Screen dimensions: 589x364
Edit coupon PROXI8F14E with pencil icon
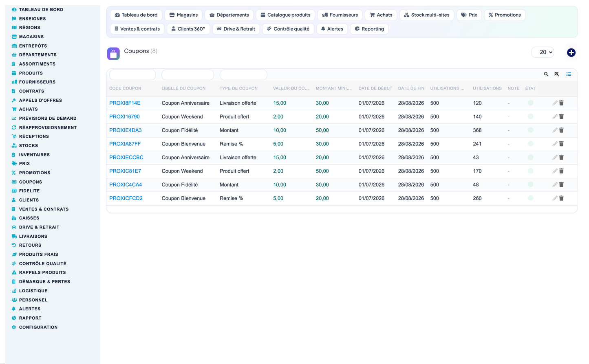click(555, 103)
